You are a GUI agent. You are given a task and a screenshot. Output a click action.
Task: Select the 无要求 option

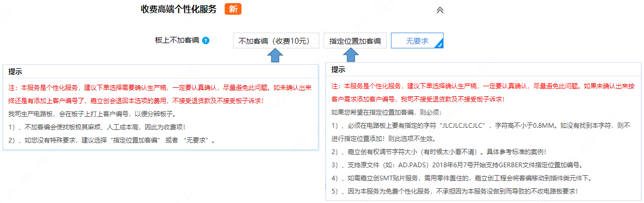417,40
